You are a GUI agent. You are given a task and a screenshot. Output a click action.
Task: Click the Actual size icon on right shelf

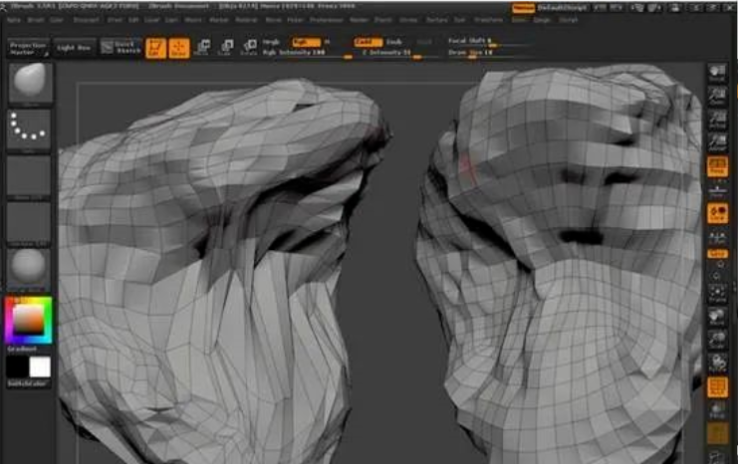point(717,120)
